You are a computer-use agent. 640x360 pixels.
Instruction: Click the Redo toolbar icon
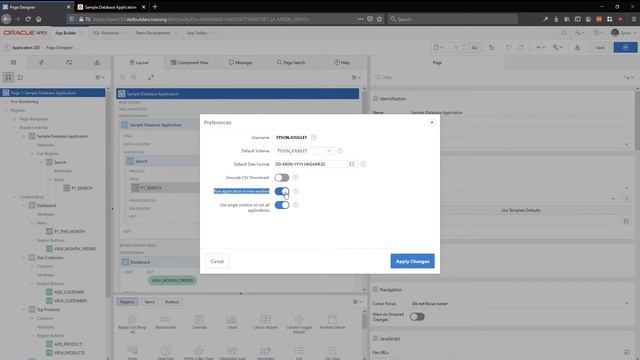tap(521, 47)
